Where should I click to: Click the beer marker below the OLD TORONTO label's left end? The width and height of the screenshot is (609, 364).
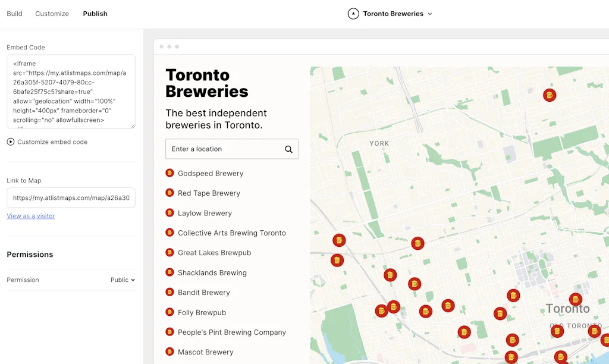tap(557, 331)
